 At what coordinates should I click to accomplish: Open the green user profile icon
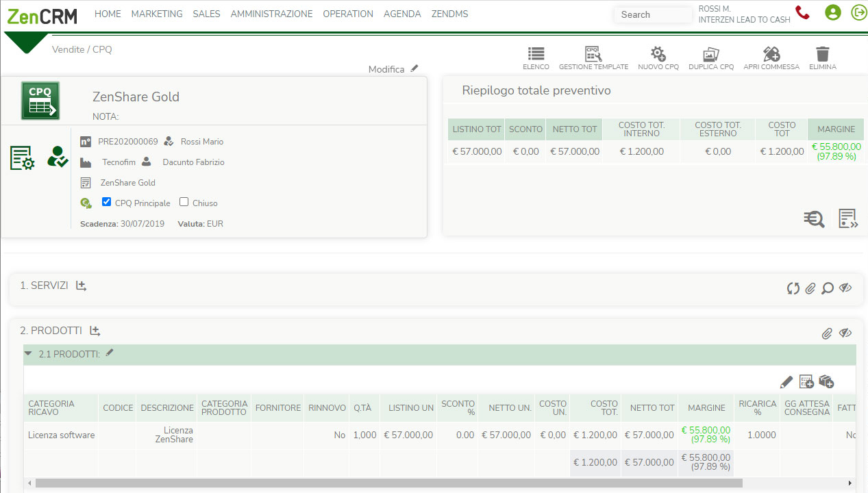[833, 12]
